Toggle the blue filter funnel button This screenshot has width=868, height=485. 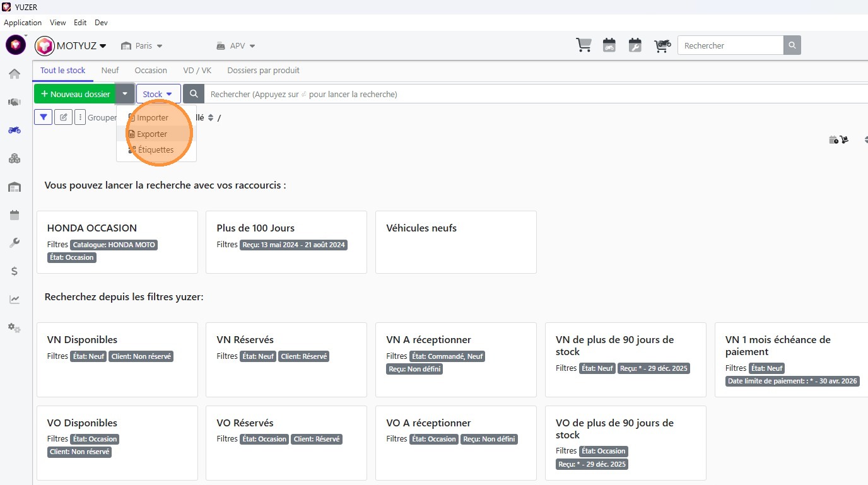tap(43, 117)
